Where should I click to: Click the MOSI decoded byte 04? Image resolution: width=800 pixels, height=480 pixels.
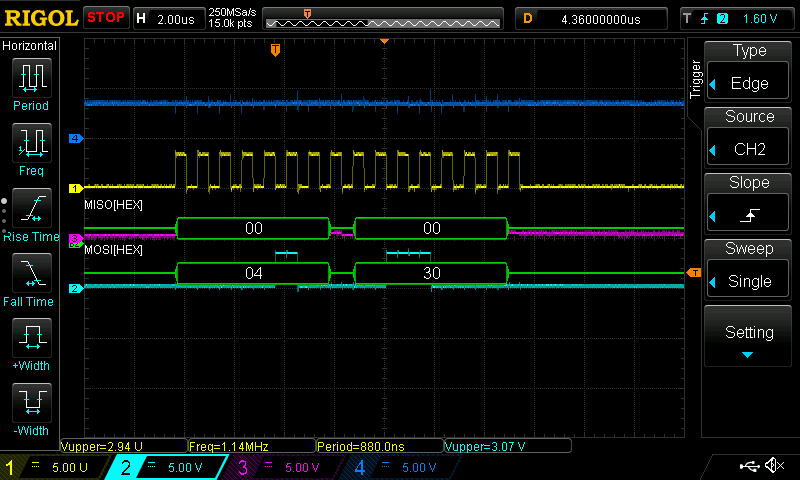click(x=253, y=273)
